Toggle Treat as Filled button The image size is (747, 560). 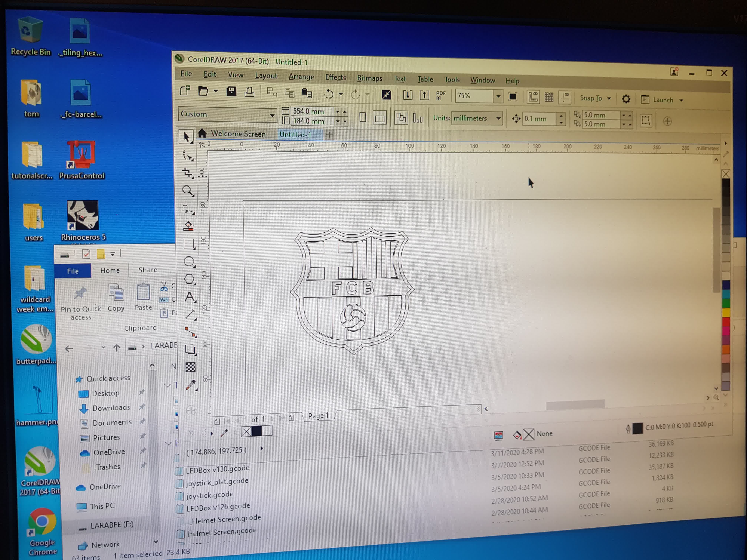645,121
